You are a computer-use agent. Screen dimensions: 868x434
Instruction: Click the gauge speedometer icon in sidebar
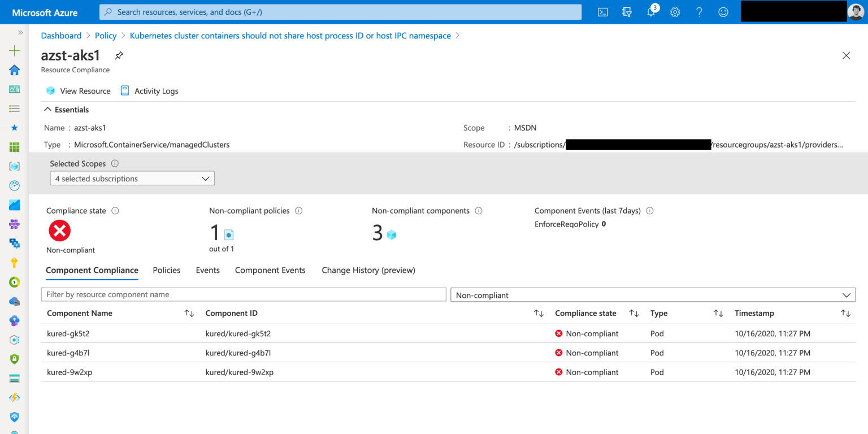(x=15, y=185)
